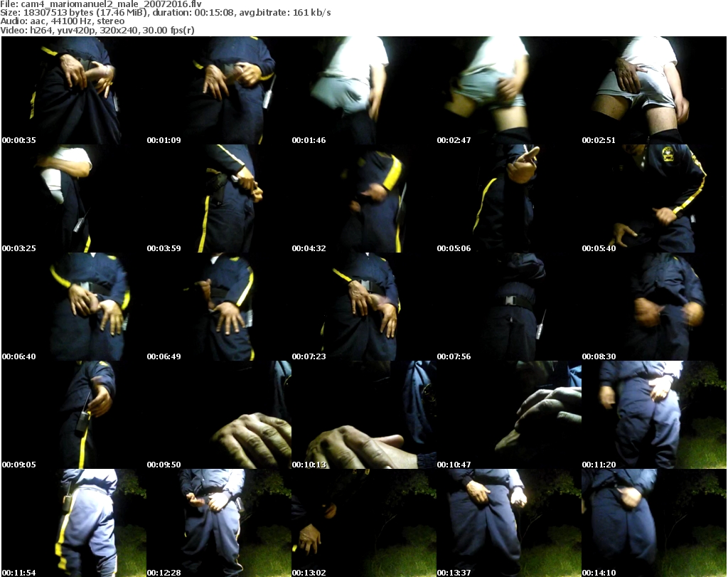The width and height of the screenshot is (728, 577).
Task: Click the "Video: h264, yuv420p, 320x240" line
Action: click(97, 31)
